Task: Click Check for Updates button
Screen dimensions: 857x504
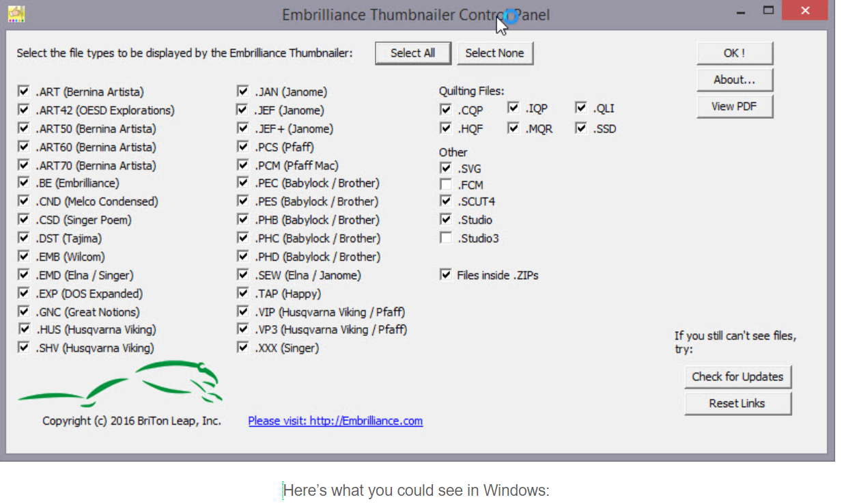Action: coord(737,376)
